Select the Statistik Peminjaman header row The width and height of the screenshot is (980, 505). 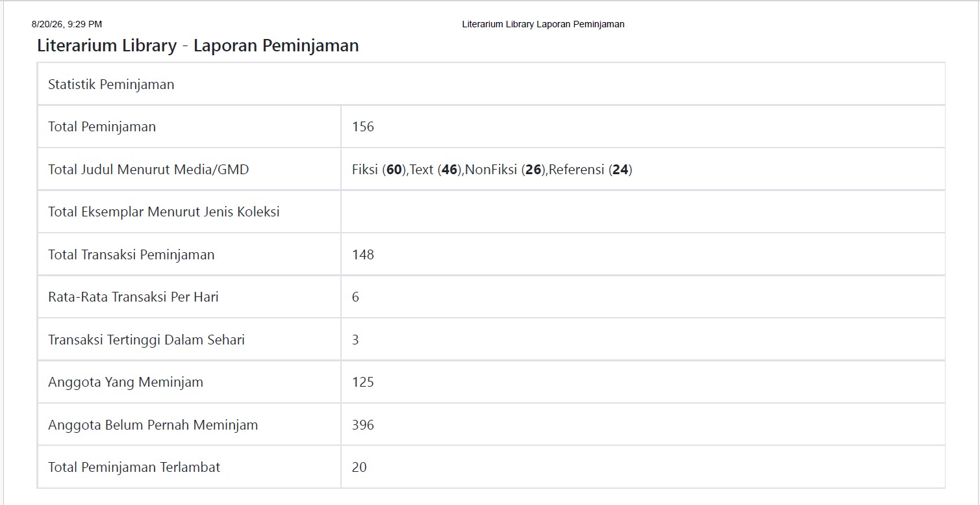(x=491, y=84)
